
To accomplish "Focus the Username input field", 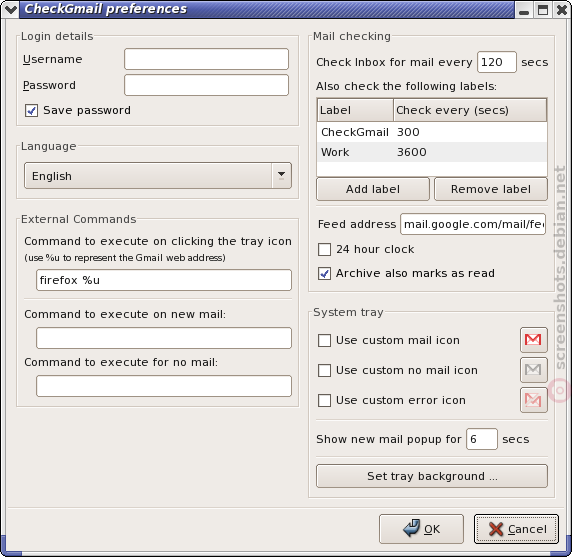I will [x=206, y=59].
